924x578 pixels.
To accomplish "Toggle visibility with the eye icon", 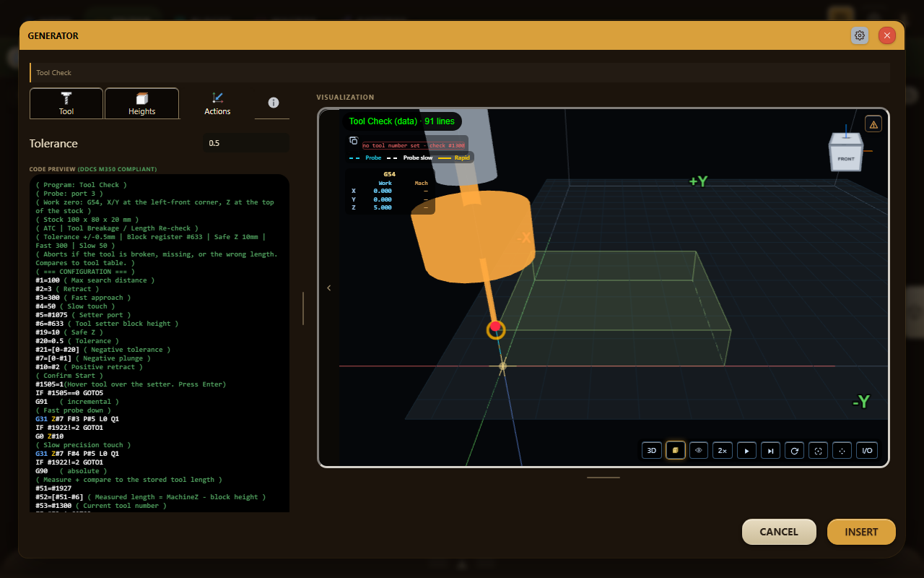I will [x=699, y=450].
